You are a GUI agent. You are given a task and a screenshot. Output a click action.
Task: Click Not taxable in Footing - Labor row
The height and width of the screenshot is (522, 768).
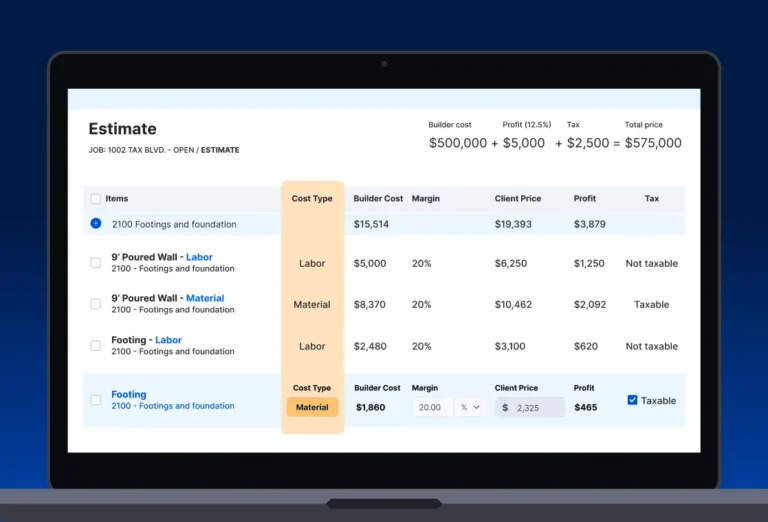pyautogui.click(x=651, y=346)
